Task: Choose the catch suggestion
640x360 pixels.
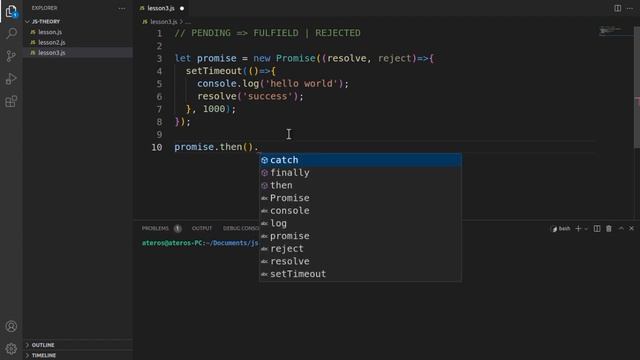Action: coord(360,160)
